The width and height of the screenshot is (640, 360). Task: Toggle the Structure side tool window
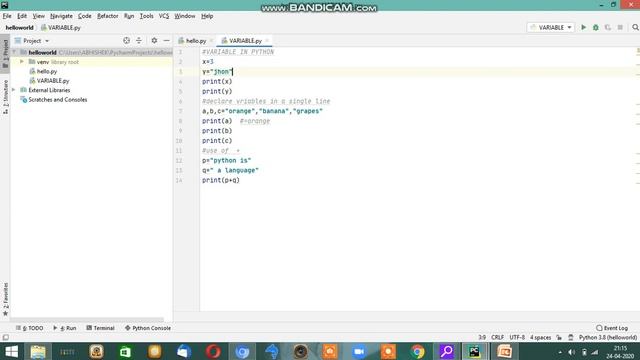click(5, 97)
